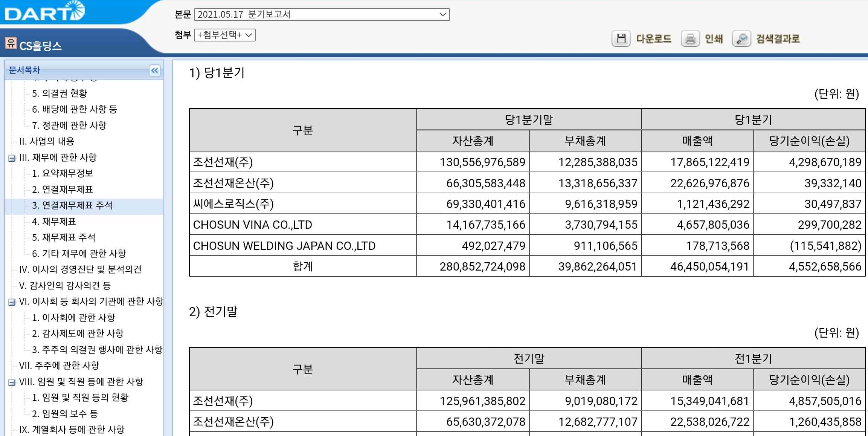Screen dimensions: 868x436
Task: Go to 5. 재무제표 주석 section
Action: pyautogui.click(x=64, y=237)
